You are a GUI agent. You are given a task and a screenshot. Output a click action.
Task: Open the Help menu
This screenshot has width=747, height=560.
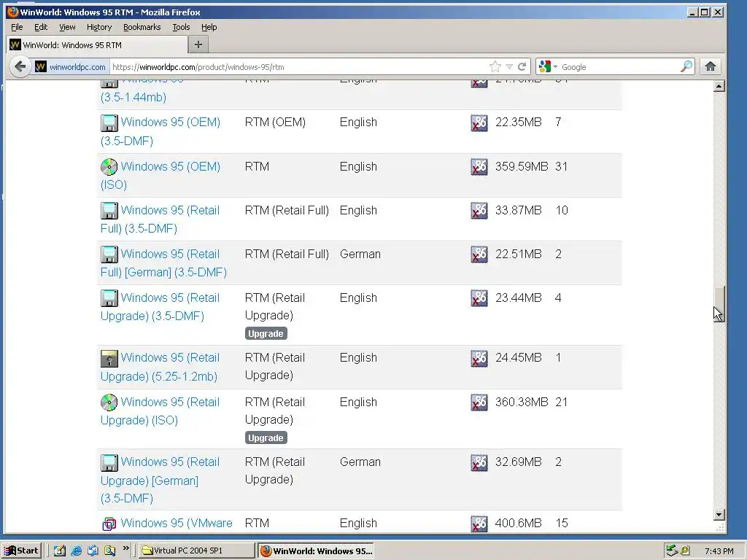tap(209, 27)
